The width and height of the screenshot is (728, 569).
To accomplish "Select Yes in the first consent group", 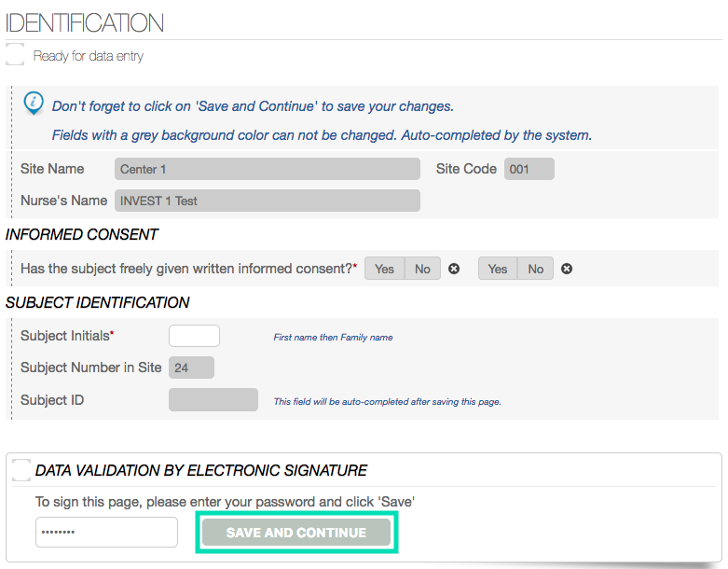I will coord(384,269).
